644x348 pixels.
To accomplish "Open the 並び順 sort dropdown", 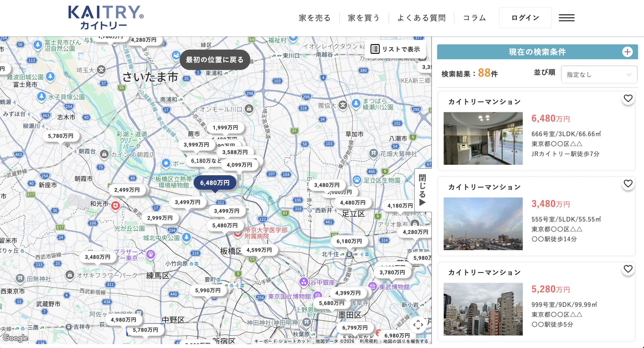I will 599,74.
